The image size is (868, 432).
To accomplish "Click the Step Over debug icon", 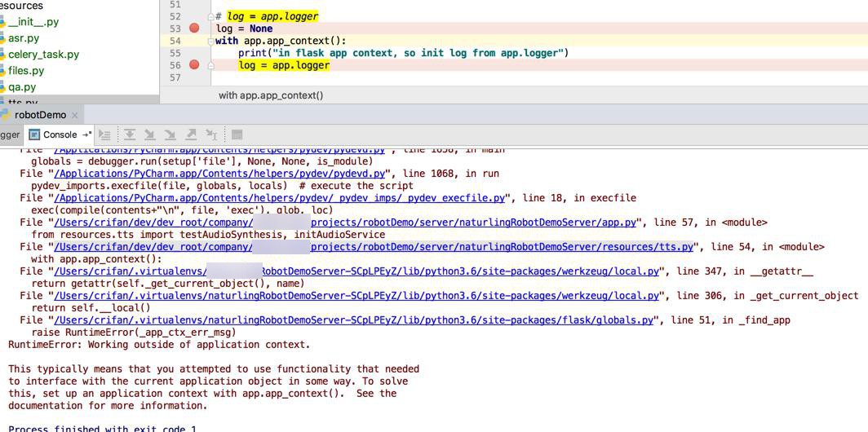I will coord(130,134).
